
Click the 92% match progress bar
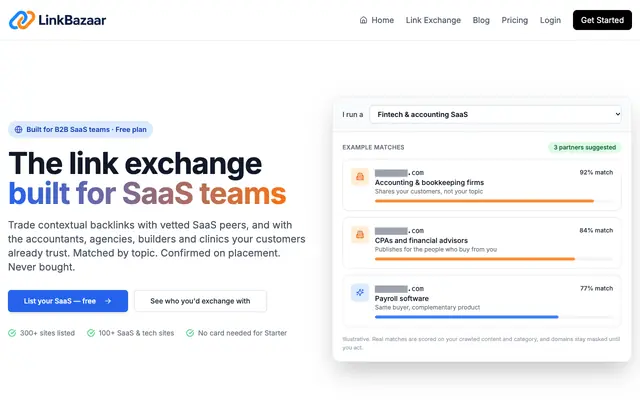tap(494, 201)
